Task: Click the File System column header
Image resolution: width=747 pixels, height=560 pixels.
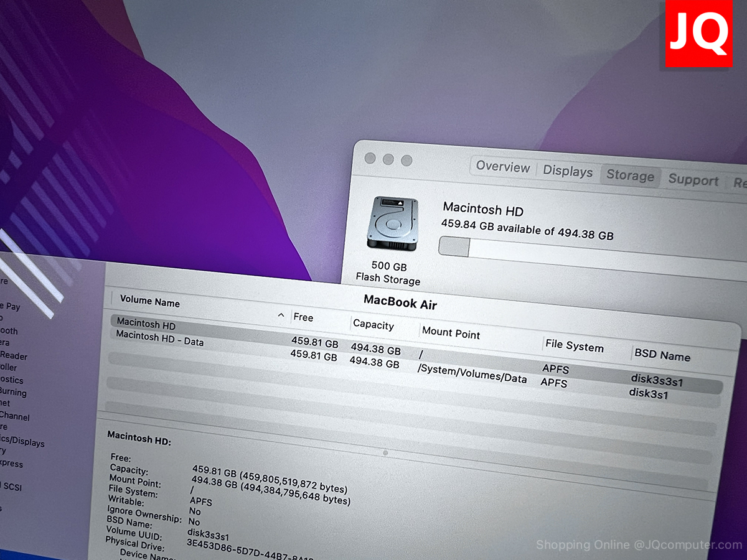Action: (575, 346)
